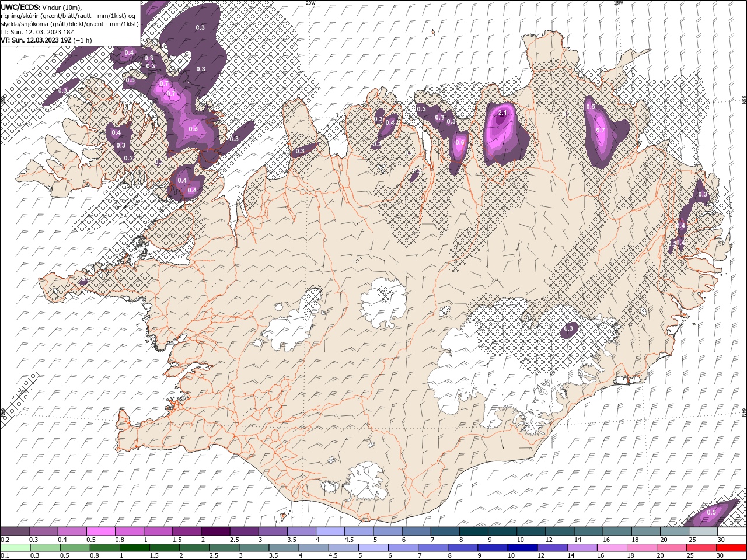Click the 14 label under the upper legend row

[577, 540]
